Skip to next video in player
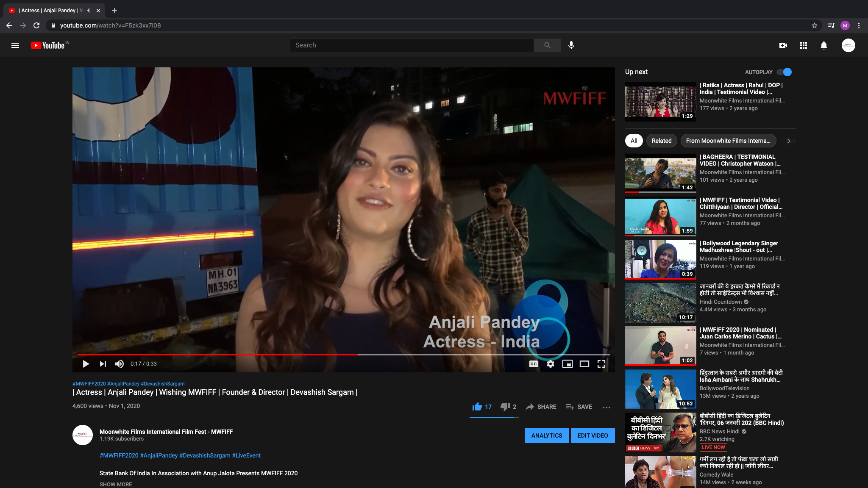 click(103, 364)
